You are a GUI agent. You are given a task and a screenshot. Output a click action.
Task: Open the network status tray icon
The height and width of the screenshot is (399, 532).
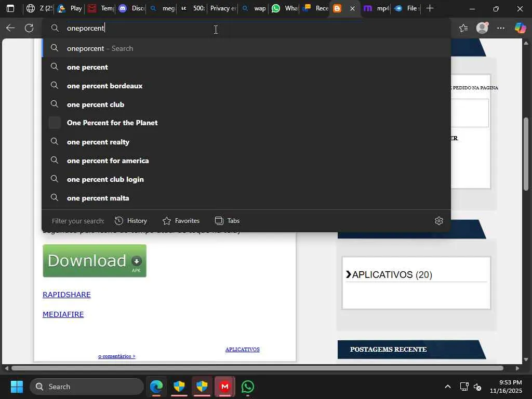coord(464,387)
